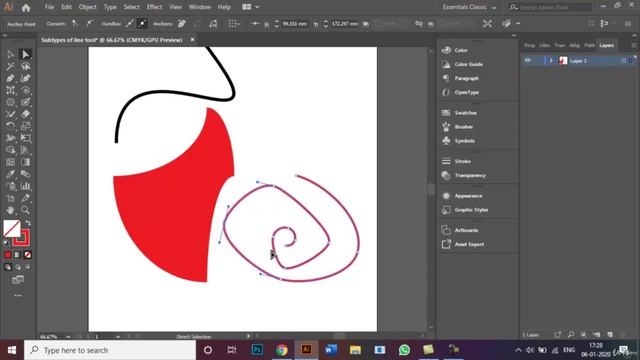The image size is (640, 360).
Task: Open the Arrange Documents dropdown
Action: tap(251, 7)
